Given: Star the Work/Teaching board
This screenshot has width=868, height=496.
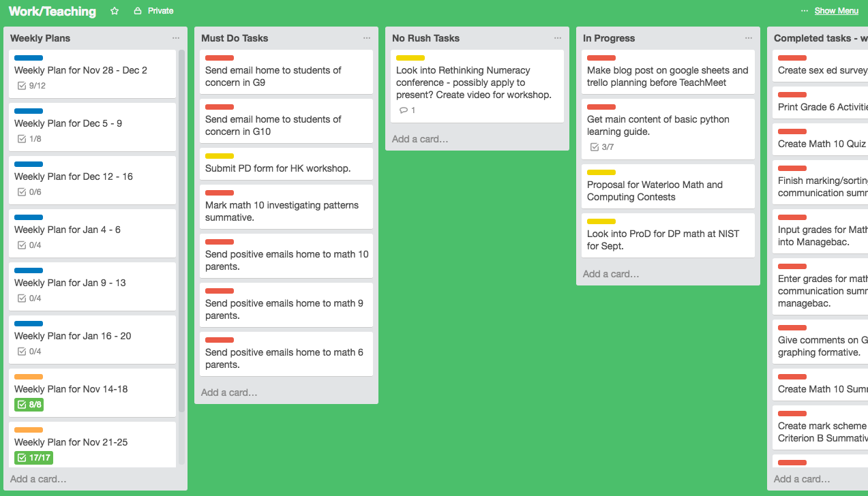Looking at the screenshot, I should point(115,11).
